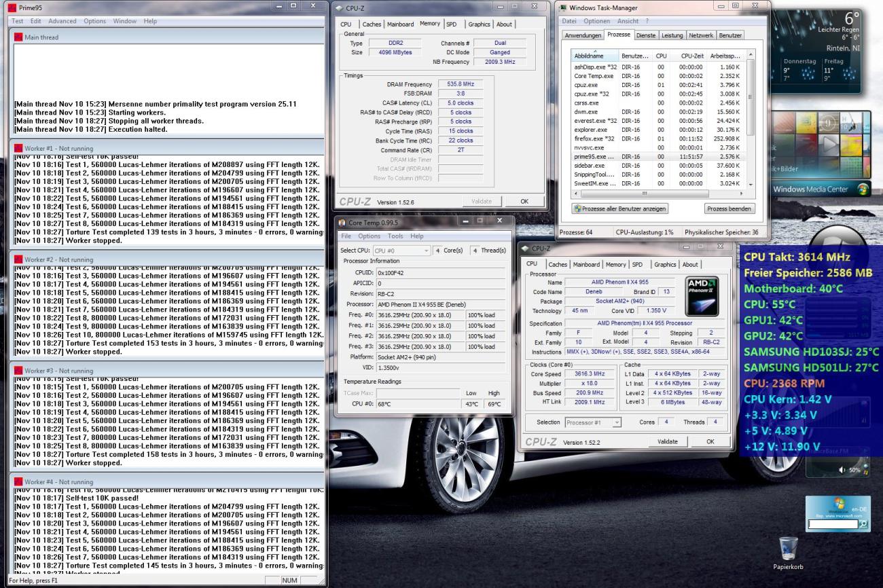Open the SPD tab in the CPU-Z Memory window
The width and height of the screenshot is (883, 588).
[451, 24]
